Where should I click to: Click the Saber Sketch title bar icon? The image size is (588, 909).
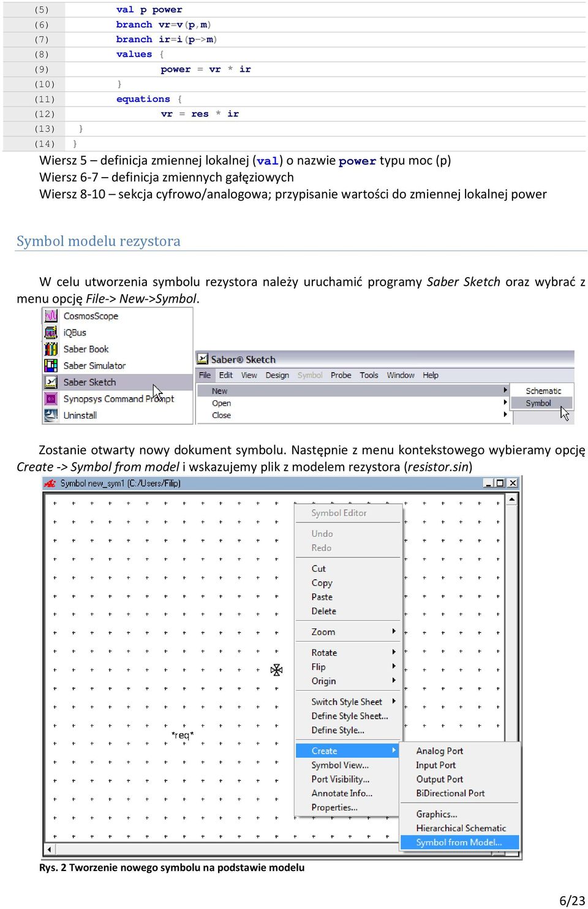(202, 359)
